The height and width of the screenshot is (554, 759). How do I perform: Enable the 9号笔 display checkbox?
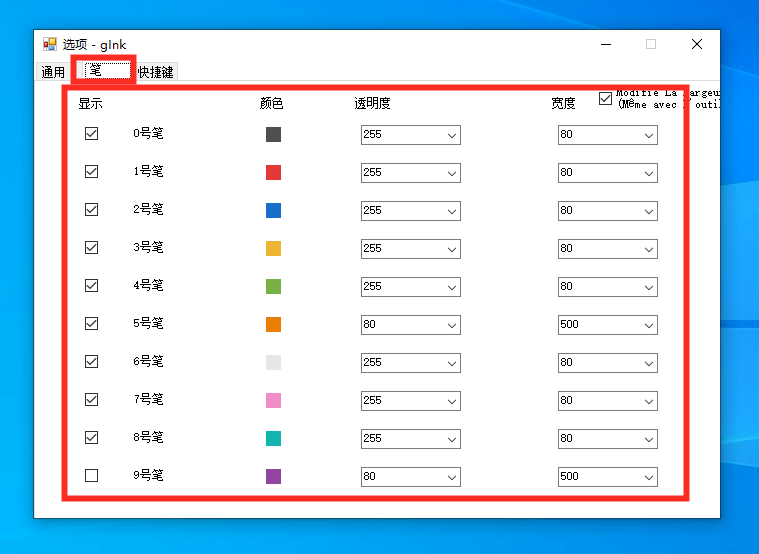click(91, 476)
